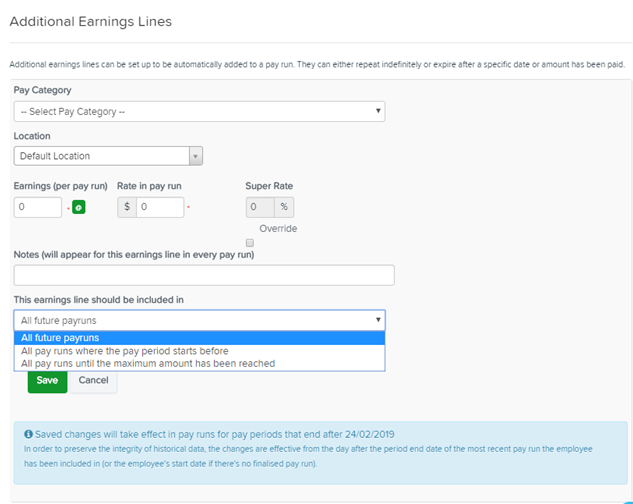633x504 pixels.
Task: Click the 'Override' label text
Action: [x=278, y=229]
